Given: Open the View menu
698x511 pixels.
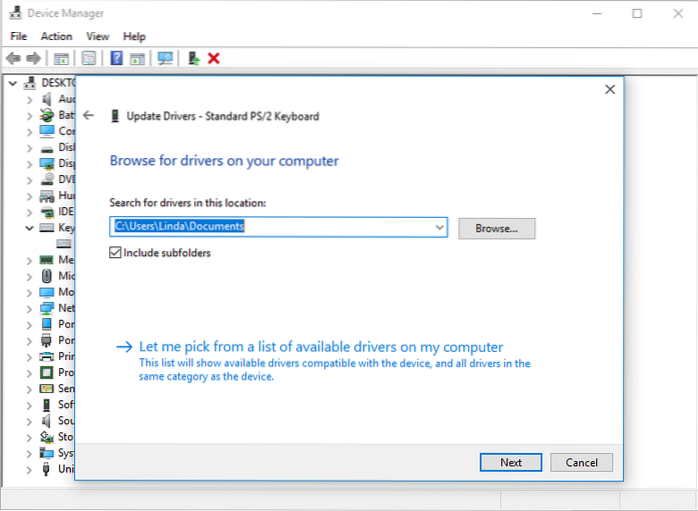Looking at the screenshot, I should click(x=98, y=36).
